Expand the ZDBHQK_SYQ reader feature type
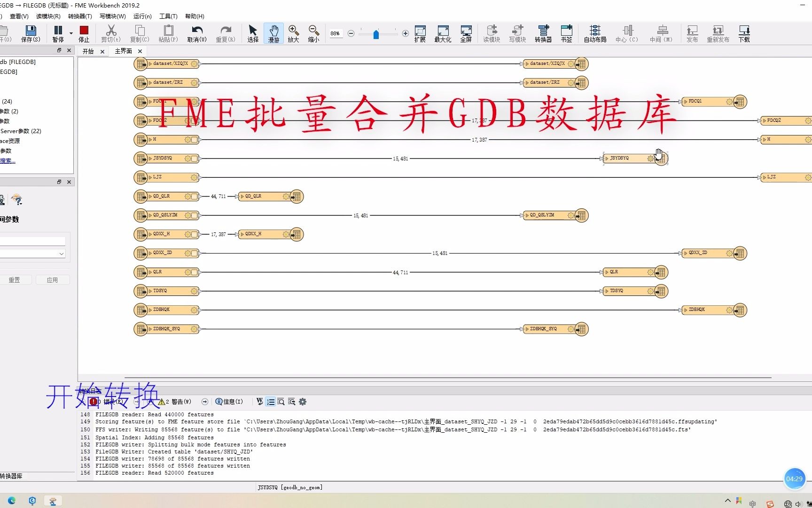The image size is (812, 508). tap(150, 329)
